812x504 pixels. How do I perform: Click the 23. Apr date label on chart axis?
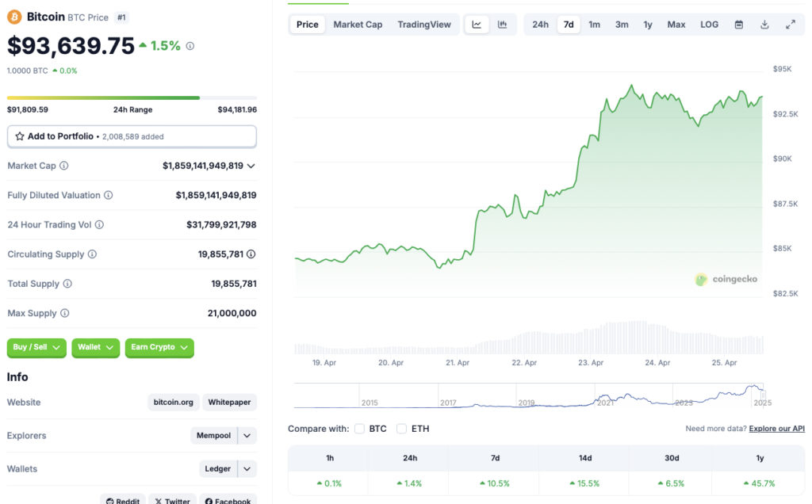pos(591,363)
